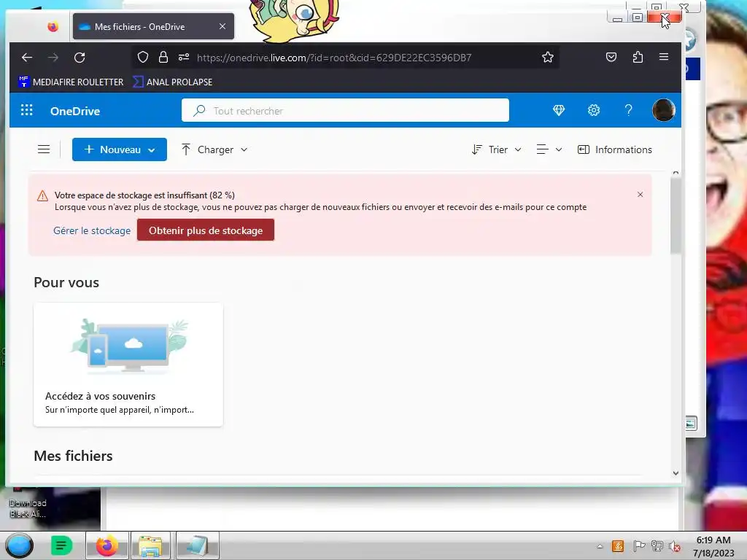The width and height of the screenshot is (747, 560).
Task: Open the notepad taskbar button
Action: 197,545
